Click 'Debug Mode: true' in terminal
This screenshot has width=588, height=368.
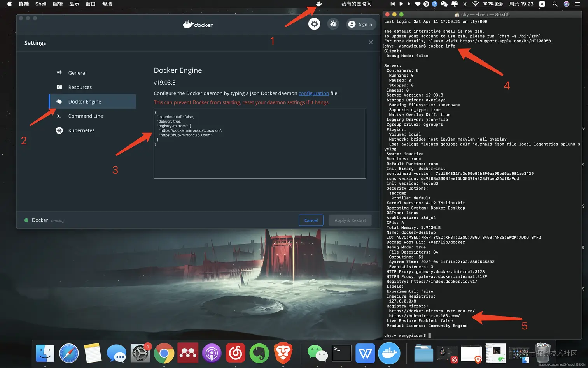(x=406, y=247)
